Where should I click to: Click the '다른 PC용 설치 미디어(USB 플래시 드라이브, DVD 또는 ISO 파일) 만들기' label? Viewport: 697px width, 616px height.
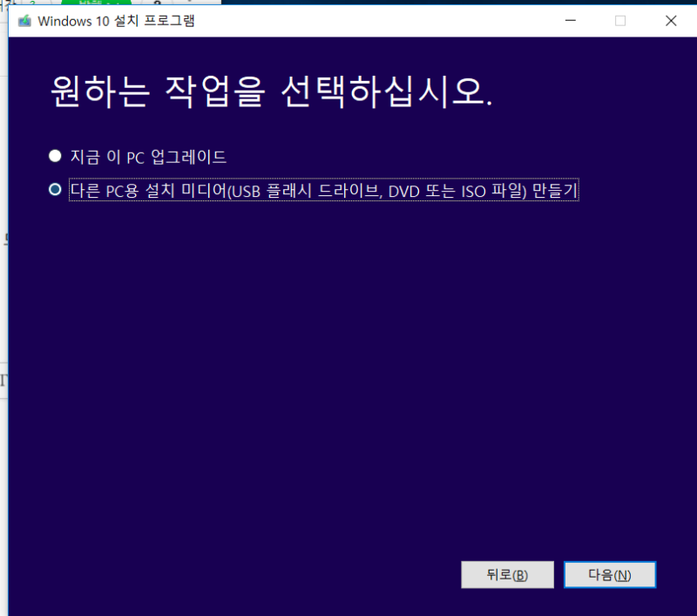[x=323, y=190]
